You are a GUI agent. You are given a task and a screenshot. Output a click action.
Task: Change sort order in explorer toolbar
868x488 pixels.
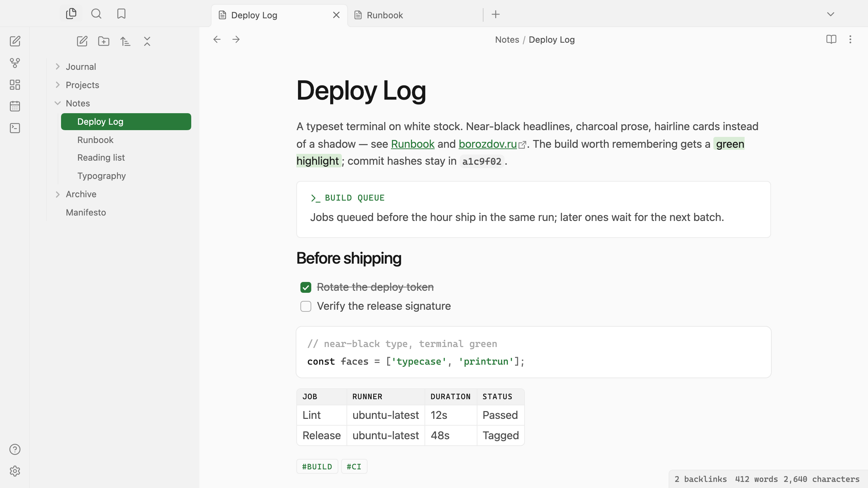[x=125, y=41]
